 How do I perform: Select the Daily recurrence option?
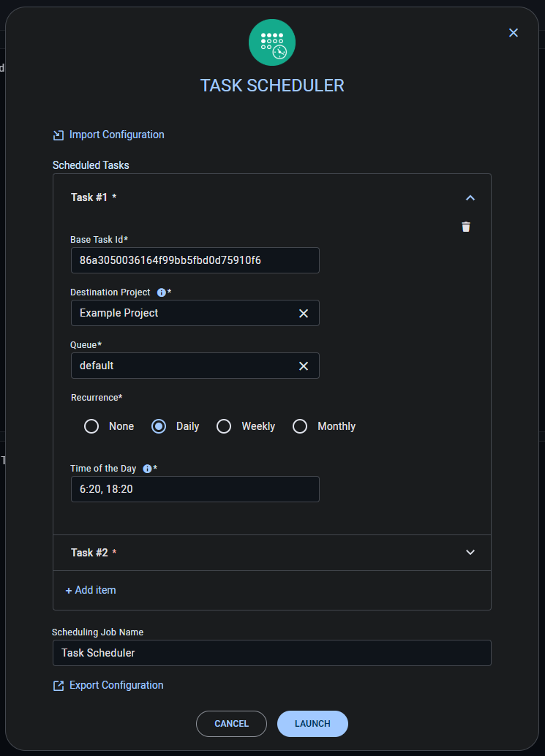pyautogui.click(x=158, y=426)
